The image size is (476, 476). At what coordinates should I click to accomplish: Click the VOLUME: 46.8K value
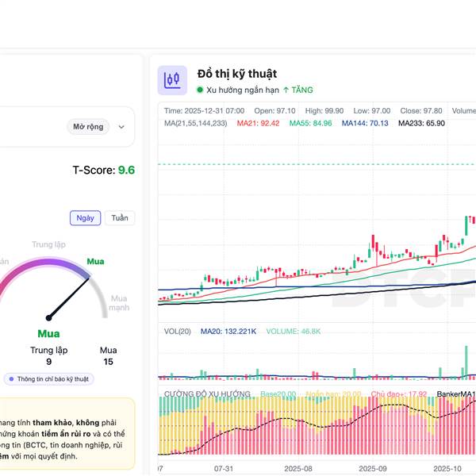click(294, 331)
